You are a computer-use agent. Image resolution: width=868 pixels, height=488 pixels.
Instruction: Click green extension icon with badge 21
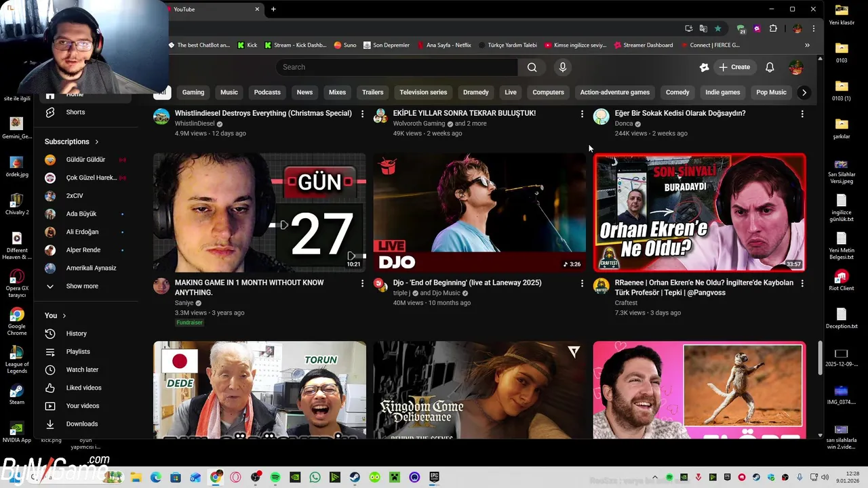tap(741, 29)
